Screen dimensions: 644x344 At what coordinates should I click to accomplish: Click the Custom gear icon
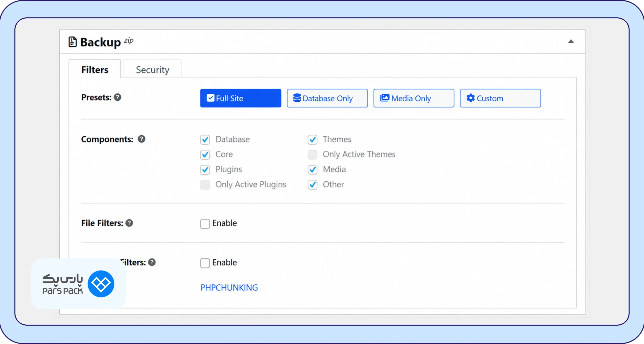pos(470,98)
